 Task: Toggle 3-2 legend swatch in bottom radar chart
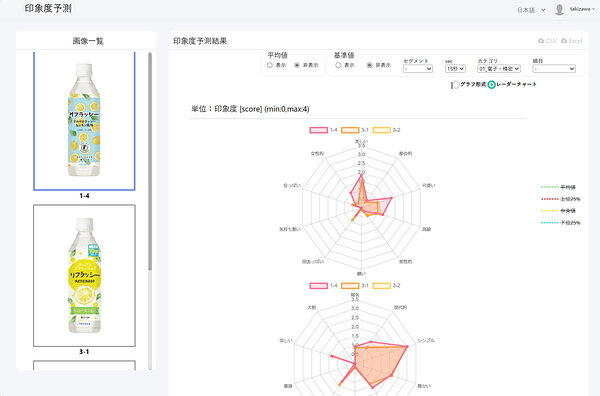click(x=382, y=286)
